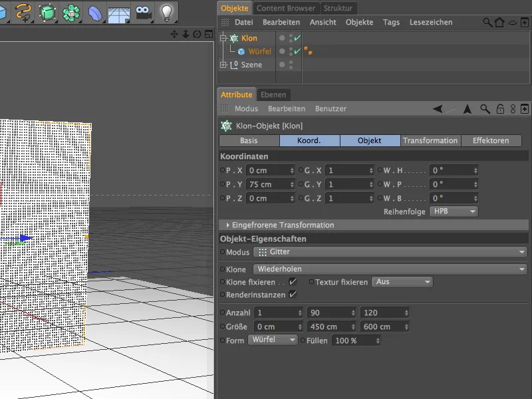
Task: Toggle the Würfel enable checkmark
Action: 296,51
